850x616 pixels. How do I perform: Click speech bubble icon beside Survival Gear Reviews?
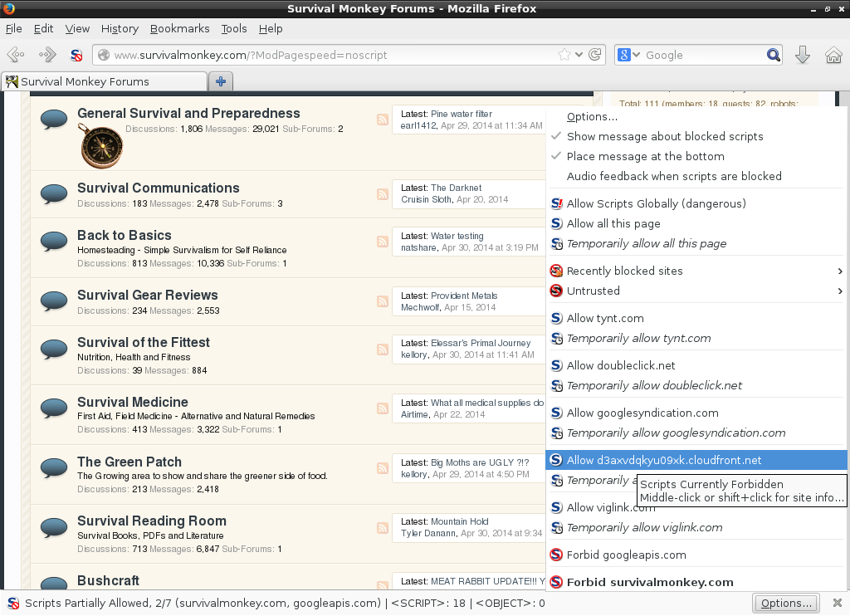click(54, 301)
